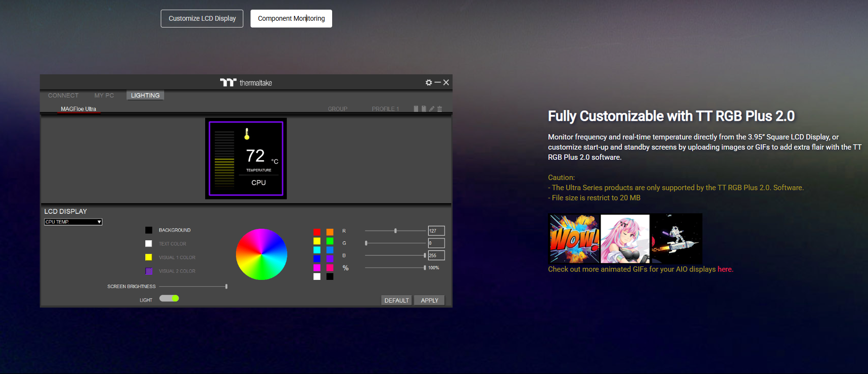Click the Customize LCD Display button
Image resolution: width=868 pixels, height=374 pixels.
202,18
